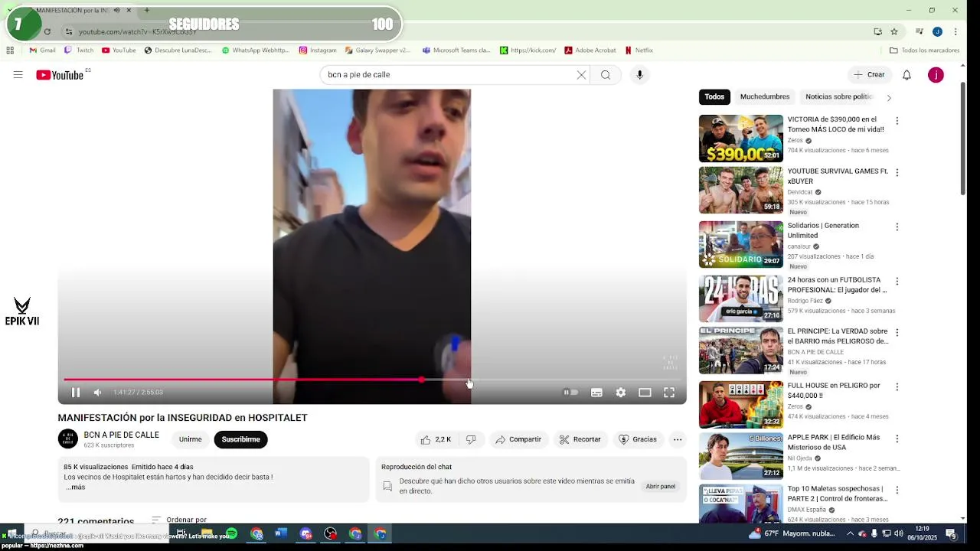Open the player settings gear
Viewport: 980px width, 551px height.
[x=621, y=393]
